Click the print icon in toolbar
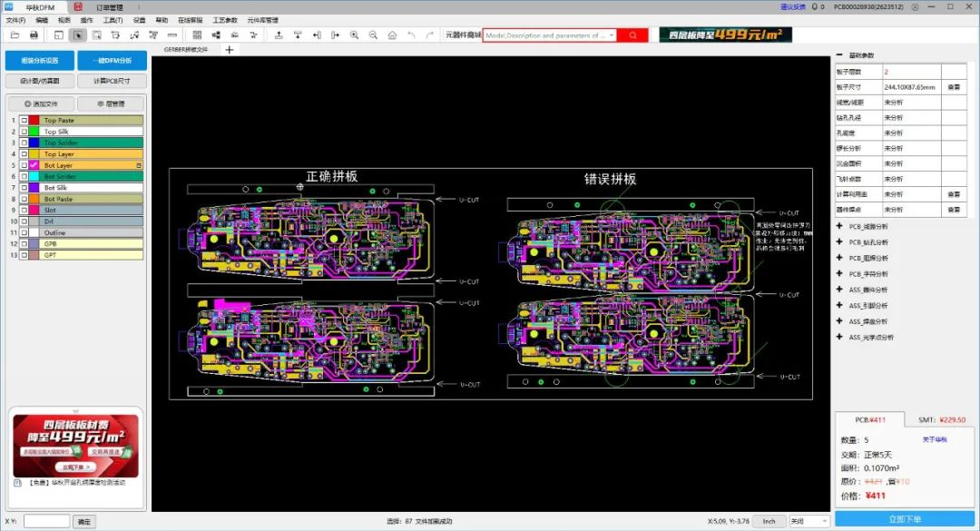 34,35
